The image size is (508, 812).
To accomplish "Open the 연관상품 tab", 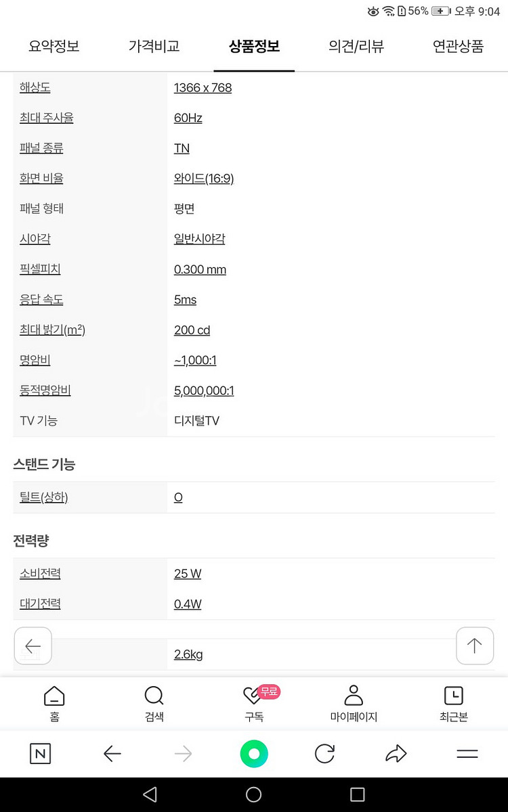I will click(x=458, y=47).
